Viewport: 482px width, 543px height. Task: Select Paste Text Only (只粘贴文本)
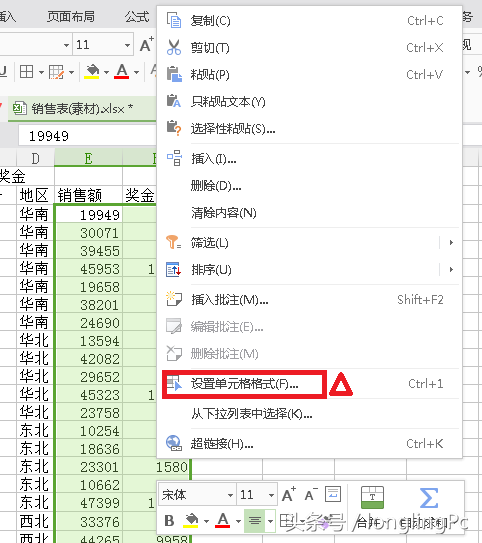point(310,102)
